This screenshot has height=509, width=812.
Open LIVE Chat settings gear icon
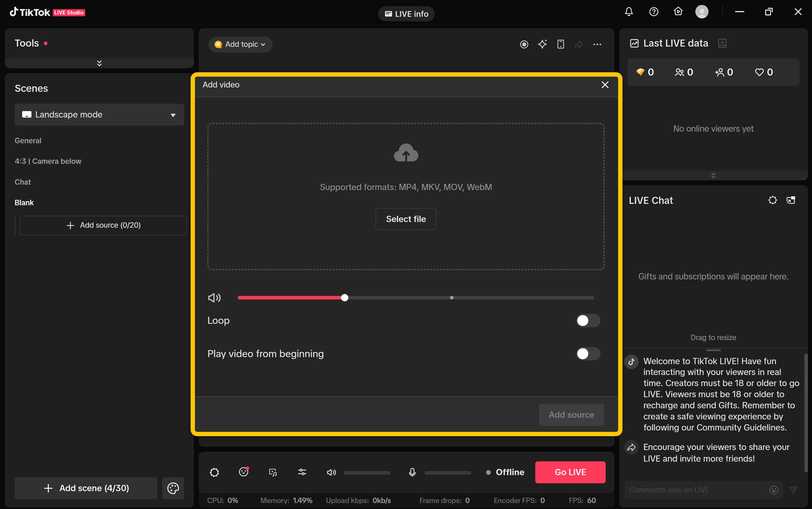click(x=772, y=201)
